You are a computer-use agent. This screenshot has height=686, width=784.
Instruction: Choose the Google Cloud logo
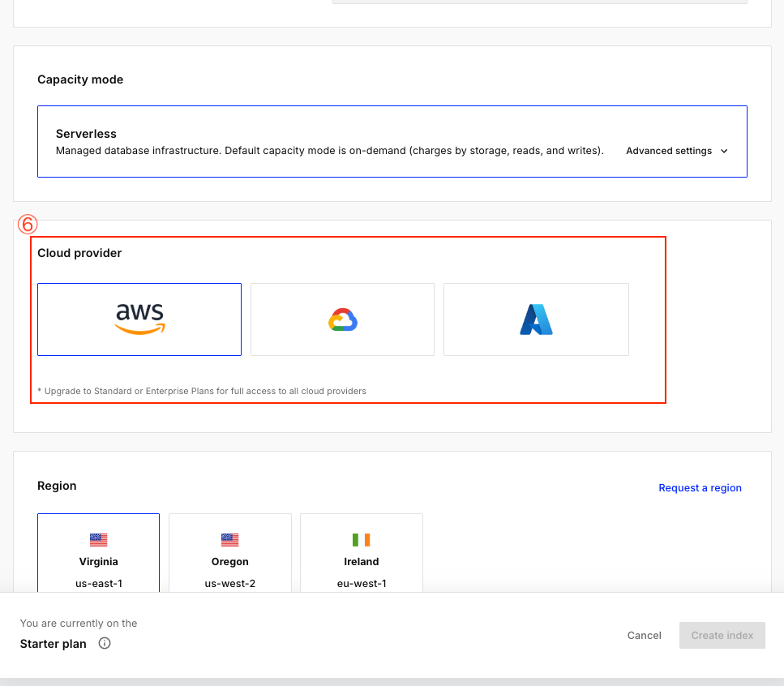coord(342,320)
